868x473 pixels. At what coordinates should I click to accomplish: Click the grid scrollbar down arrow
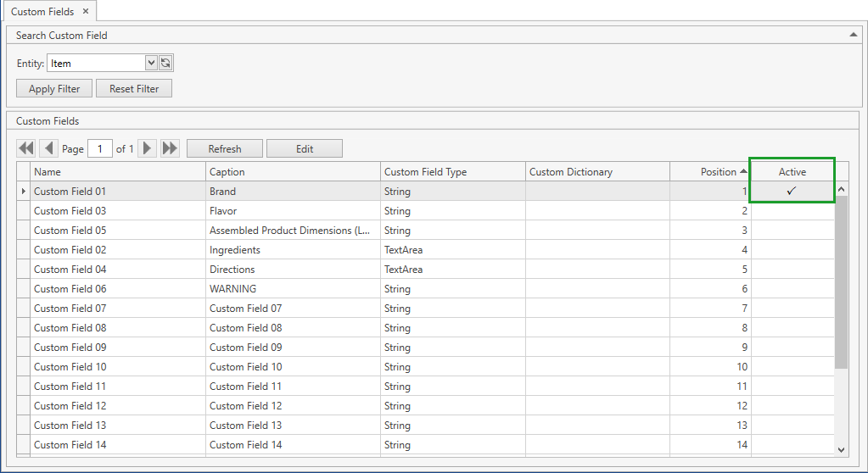click(841, 450)
